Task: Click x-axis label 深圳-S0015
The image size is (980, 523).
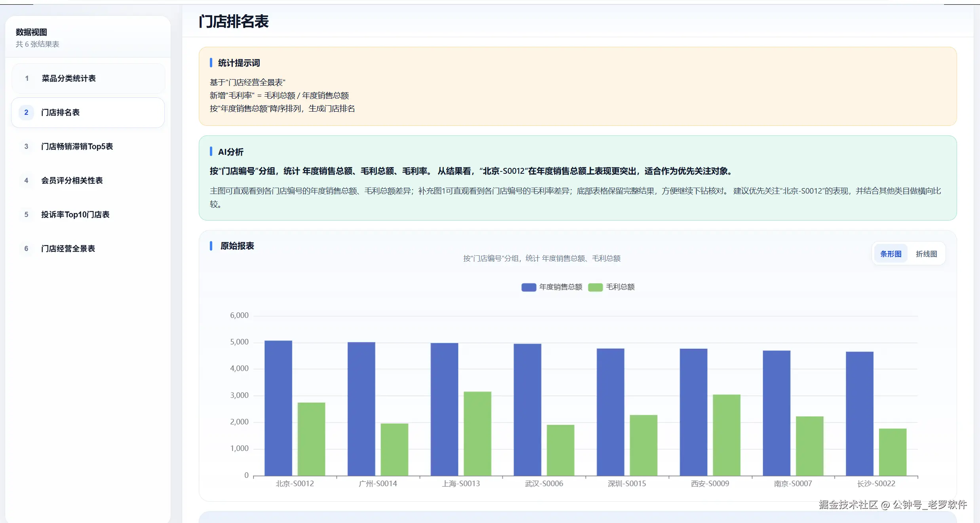Action: coord(627,483)
